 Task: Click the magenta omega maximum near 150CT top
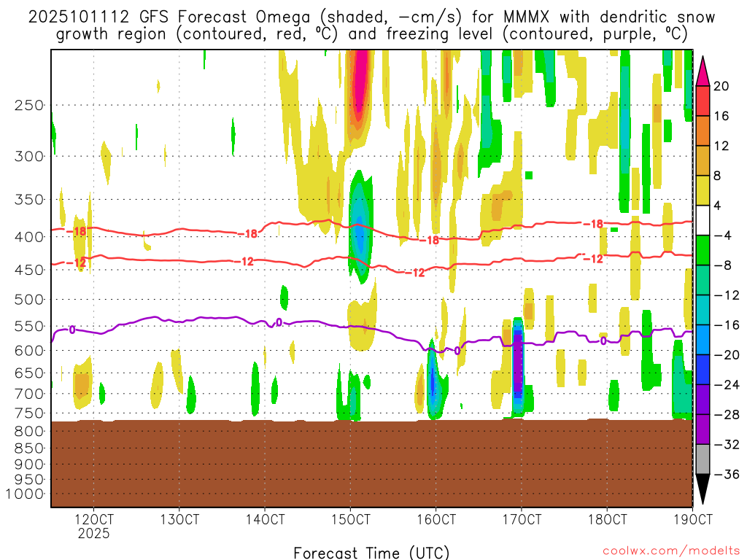tap(360, 81)
